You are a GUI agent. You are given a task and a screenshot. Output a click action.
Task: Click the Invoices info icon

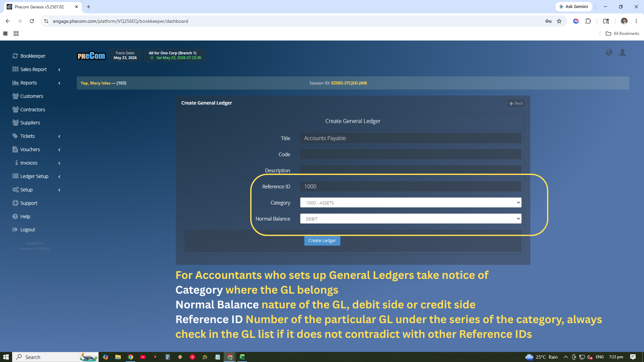pos(16,163)
